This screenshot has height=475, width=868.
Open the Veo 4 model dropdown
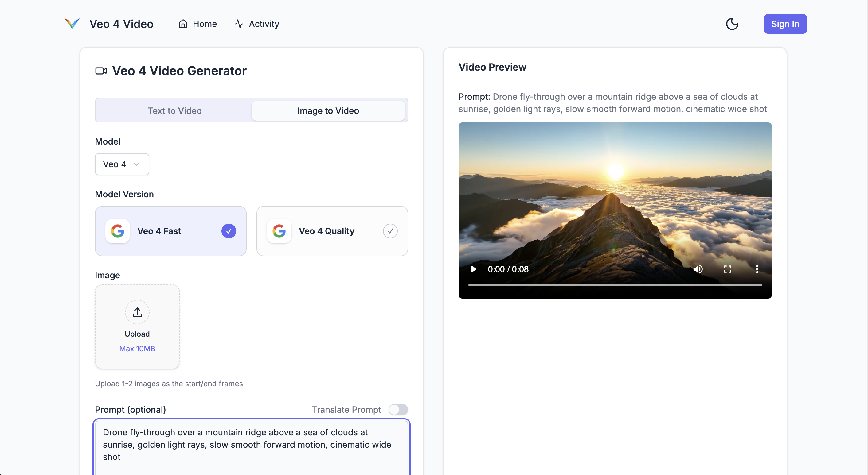(122, 164)
